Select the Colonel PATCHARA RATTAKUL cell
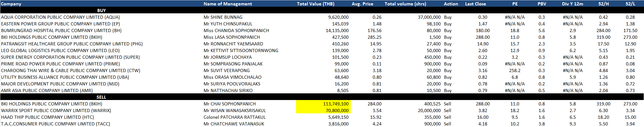644x127 pixels. 234,117
